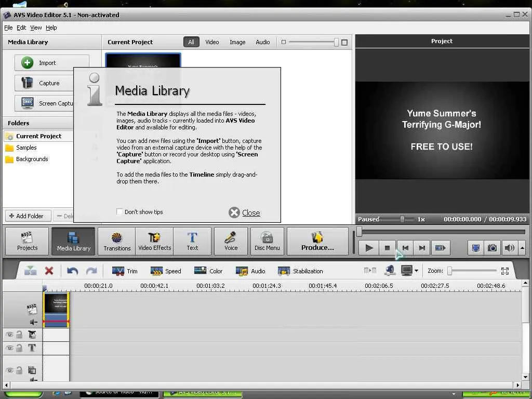Click the split object icon left of Undo

pyautogui.click(x=31, y=271)
